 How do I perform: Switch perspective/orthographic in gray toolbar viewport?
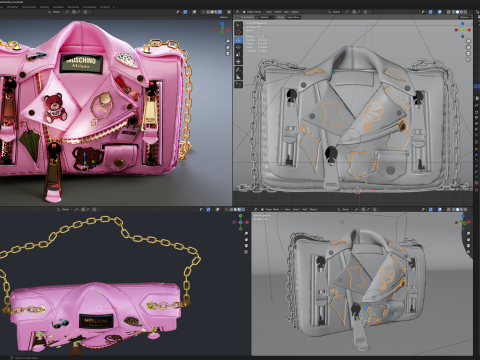click(468, 60)
